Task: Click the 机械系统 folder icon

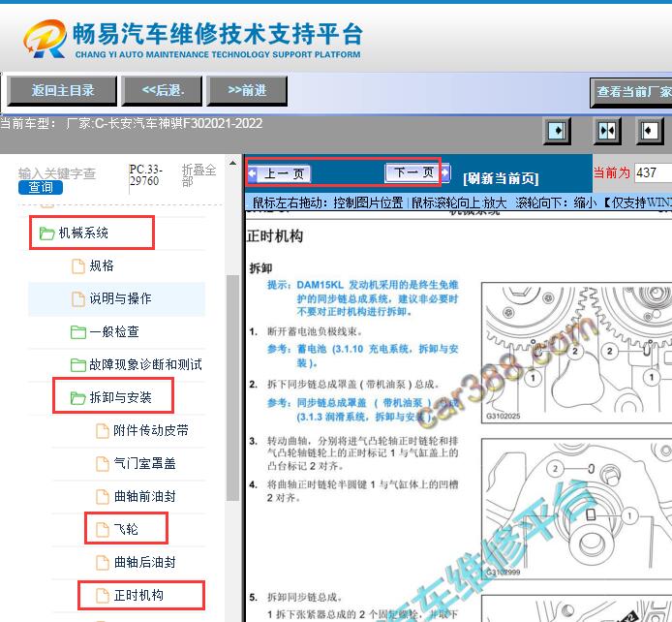Action: [46, 233]
